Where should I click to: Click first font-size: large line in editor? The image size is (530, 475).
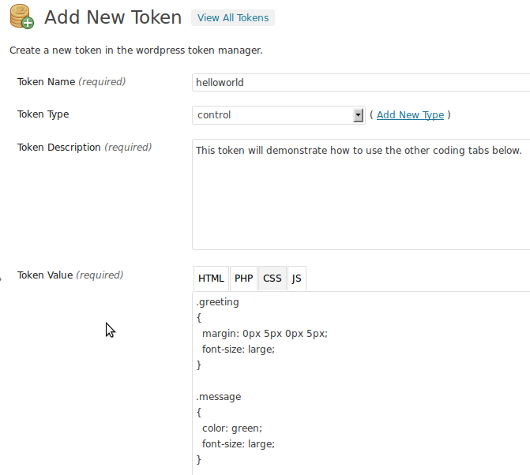click(238, 349)
